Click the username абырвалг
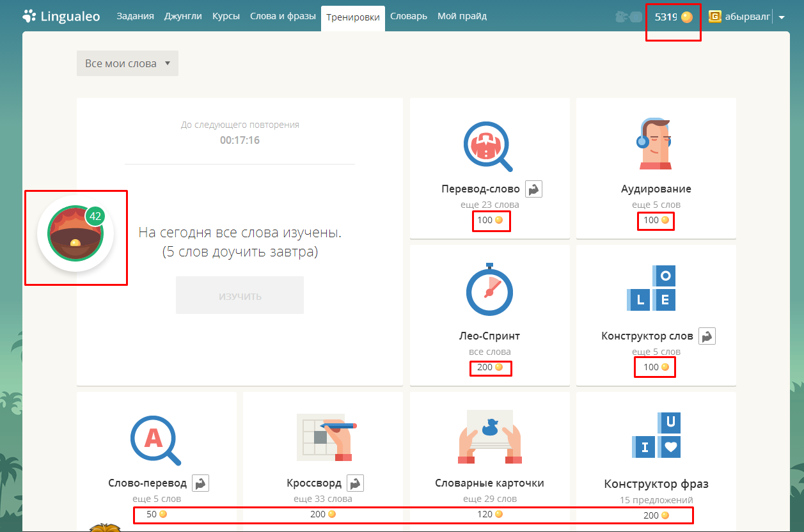 coord(748,17)
